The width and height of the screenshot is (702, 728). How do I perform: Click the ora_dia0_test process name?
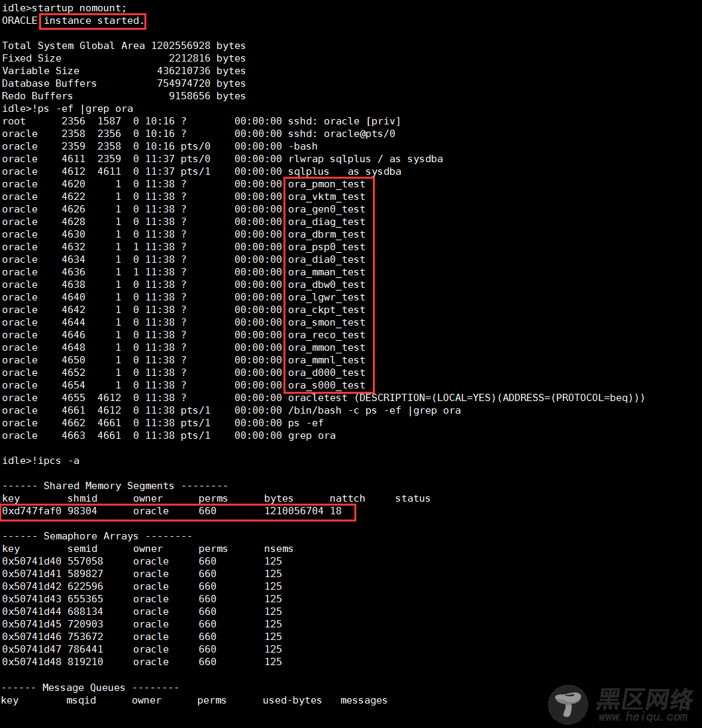point(326,259)
